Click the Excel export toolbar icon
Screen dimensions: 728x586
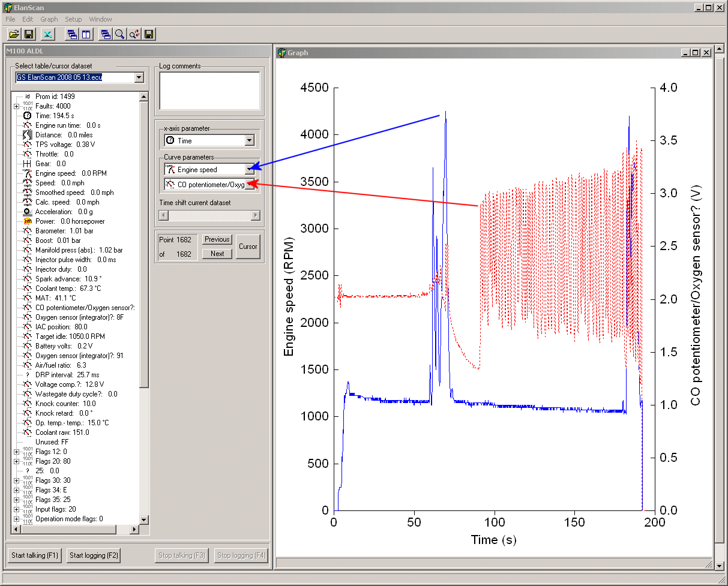(x=49, y=34)
